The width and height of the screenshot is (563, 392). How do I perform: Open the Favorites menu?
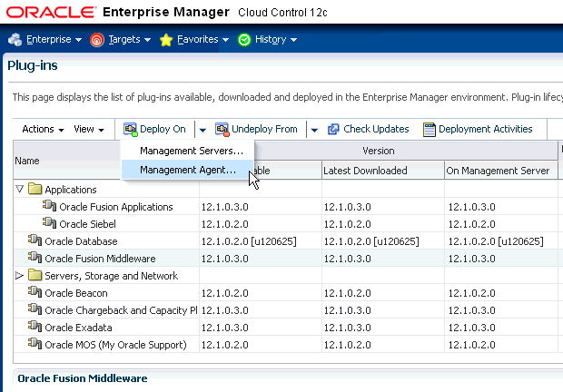tap(202, 39)
